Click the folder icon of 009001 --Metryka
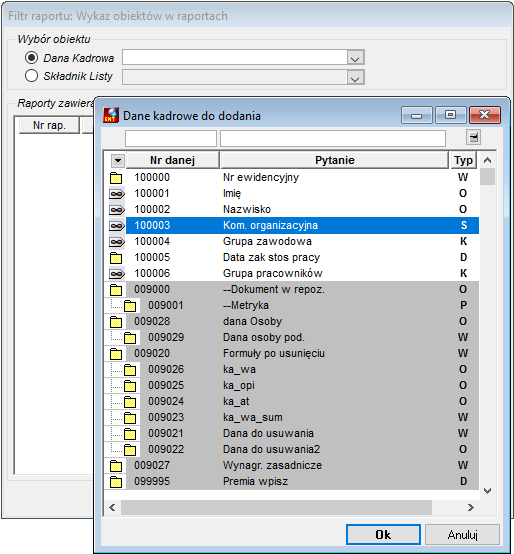 130,306
